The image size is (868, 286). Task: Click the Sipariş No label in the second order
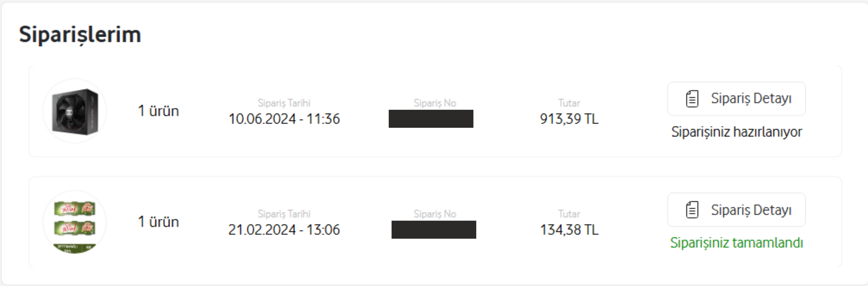point(435,214)
